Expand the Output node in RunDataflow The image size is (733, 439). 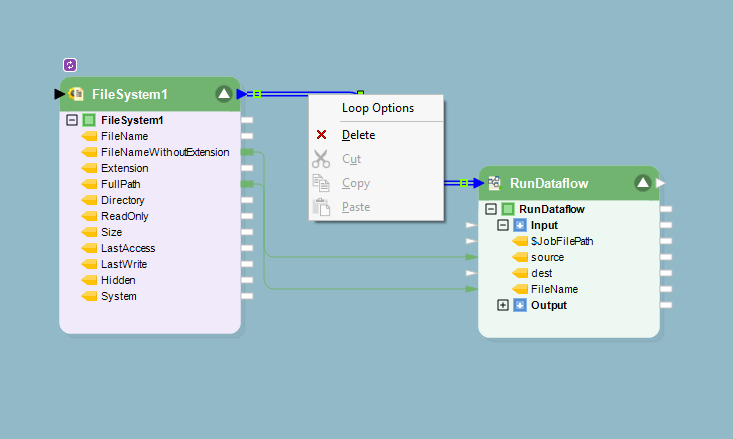coord(502,305)
